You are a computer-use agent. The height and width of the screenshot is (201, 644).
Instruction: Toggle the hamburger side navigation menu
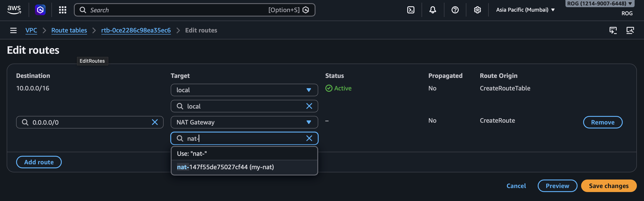(13, 30)
